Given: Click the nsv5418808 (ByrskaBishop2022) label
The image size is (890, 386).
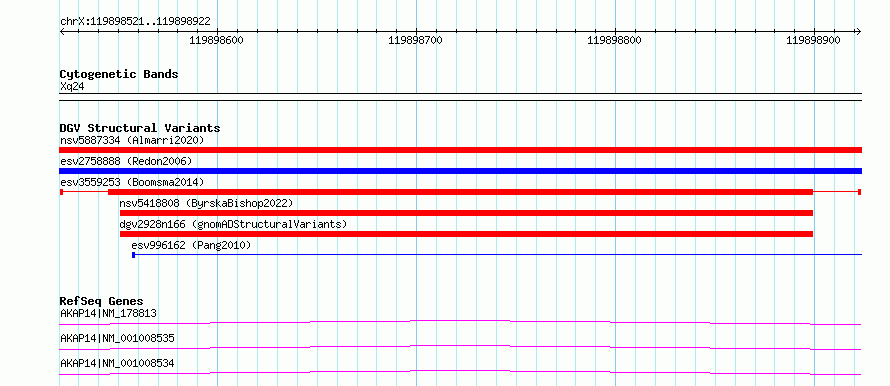Looking at the screenshot, I should pos(206,203).
